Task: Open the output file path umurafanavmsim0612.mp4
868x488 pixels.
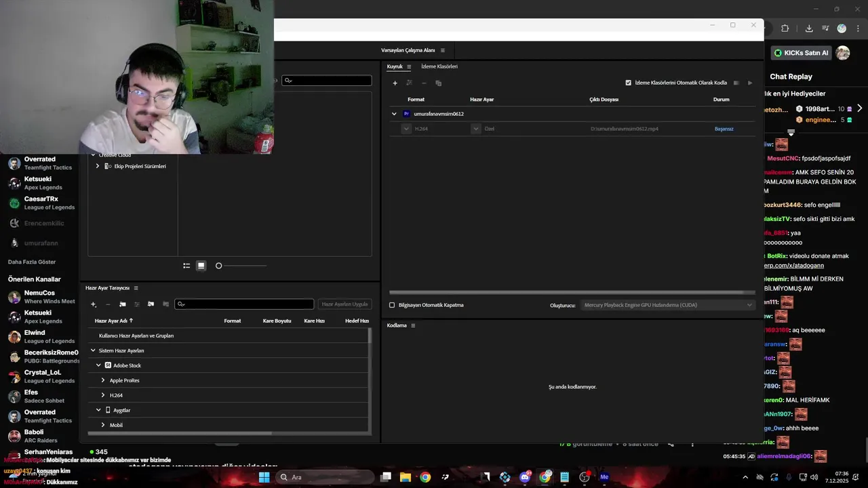Action: (625, 129)
